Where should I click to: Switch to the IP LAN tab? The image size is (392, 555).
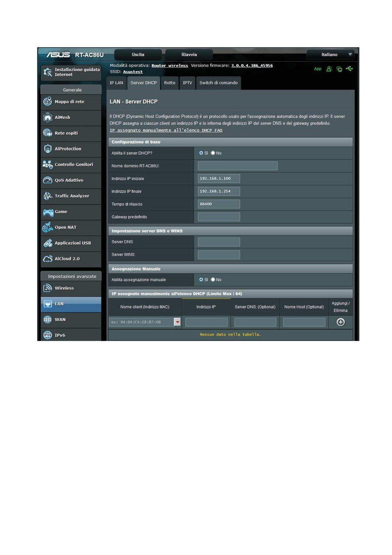pyautogui.click(x=116, y=83)
